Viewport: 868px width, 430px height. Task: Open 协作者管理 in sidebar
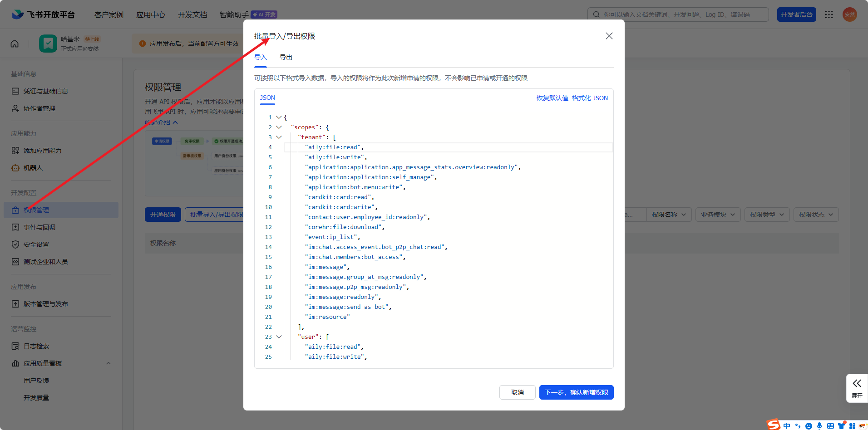61,108
